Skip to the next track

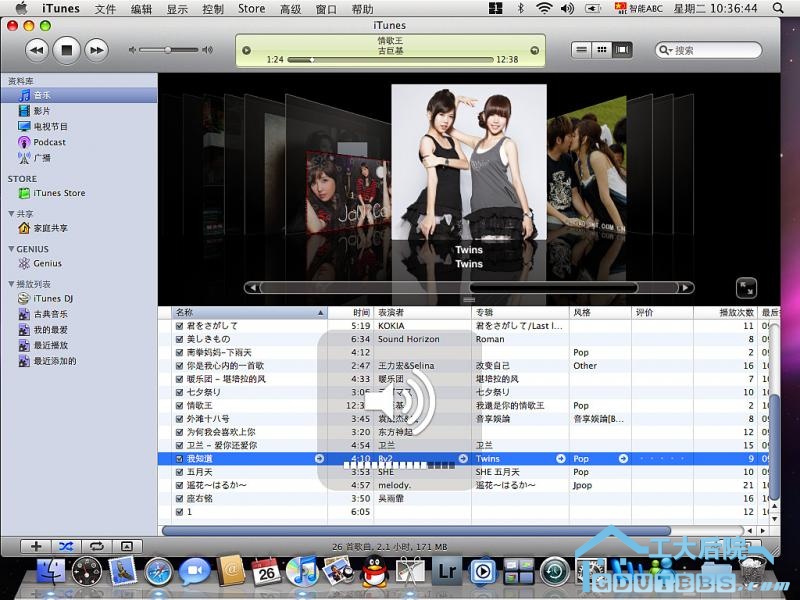[x=96, y=49]
